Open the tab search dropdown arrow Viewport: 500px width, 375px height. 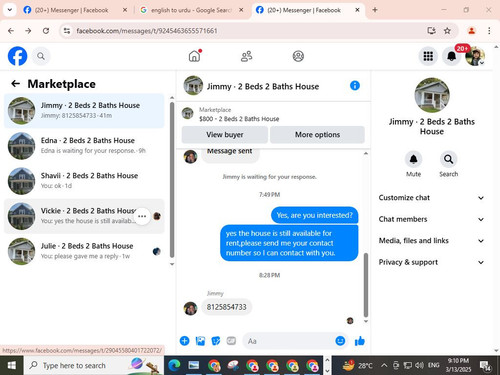click(10, 10)
